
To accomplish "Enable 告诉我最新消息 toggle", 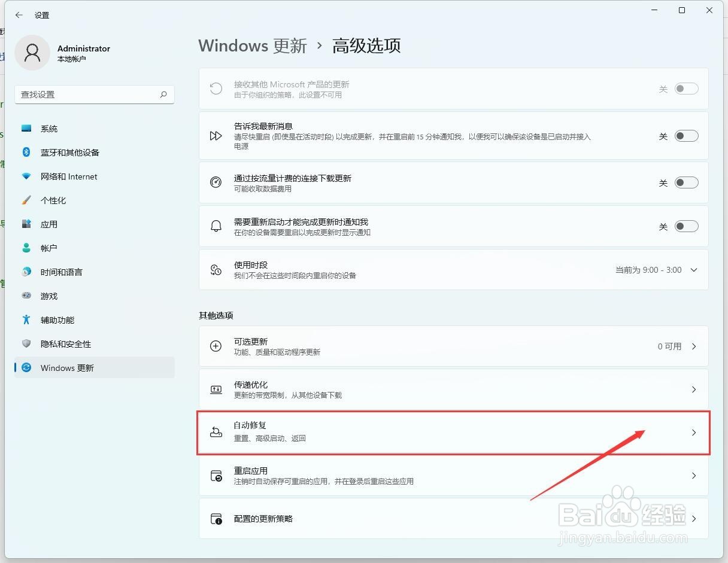I will click(x=687, y=136).
